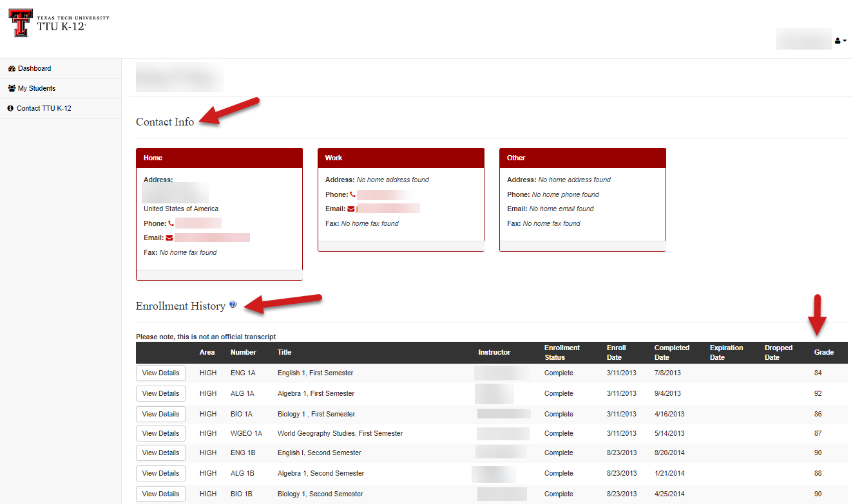Click View Details for WGEO 1A
The width and height of the screenshot is (853, 504).
pos(160,433)
